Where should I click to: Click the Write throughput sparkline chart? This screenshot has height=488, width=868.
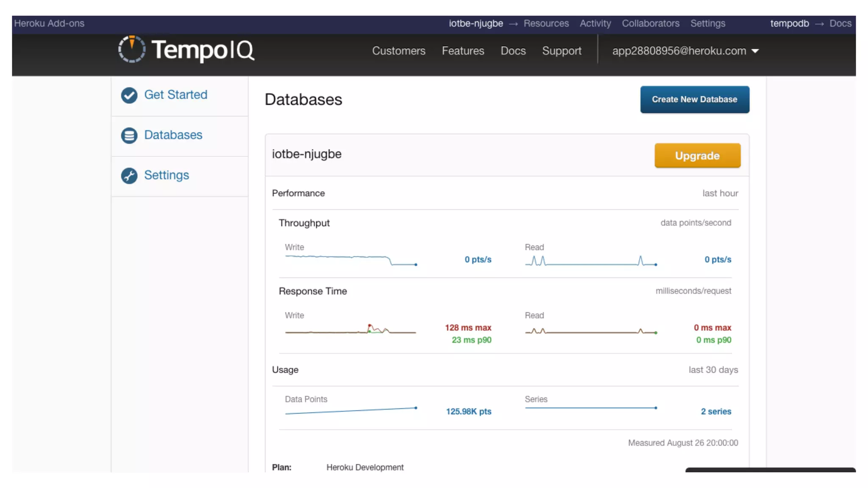pos(351,260)
